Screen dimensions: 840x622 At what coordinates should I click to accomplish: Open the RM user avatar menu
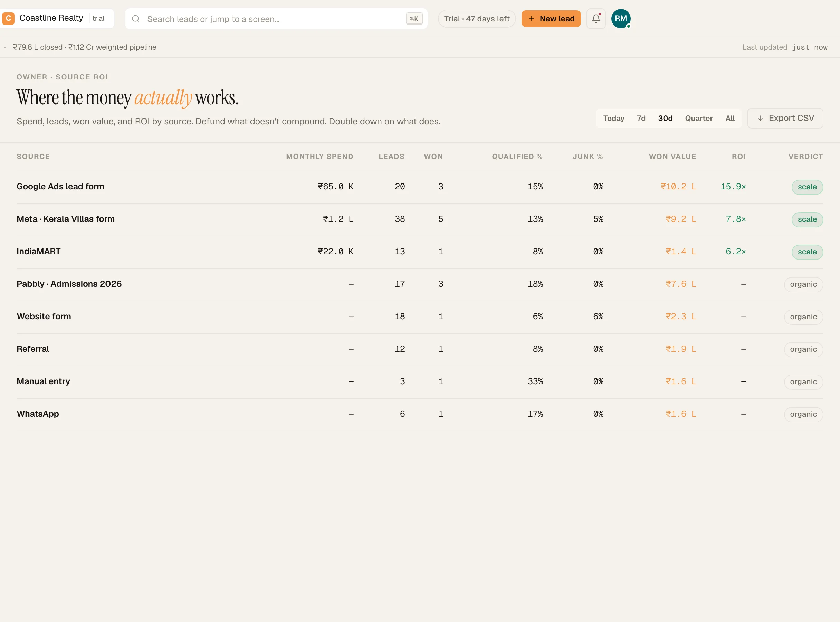pos(621,18)
